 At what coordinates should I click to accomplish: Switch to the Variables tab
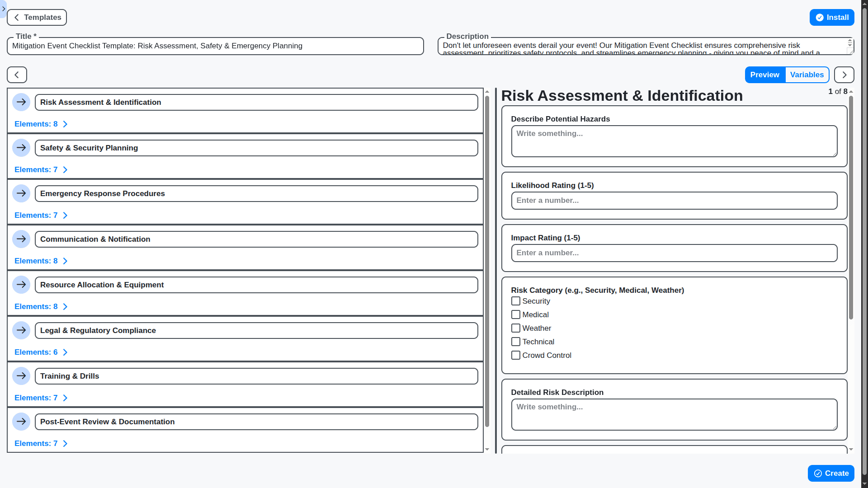click(807, 75)
